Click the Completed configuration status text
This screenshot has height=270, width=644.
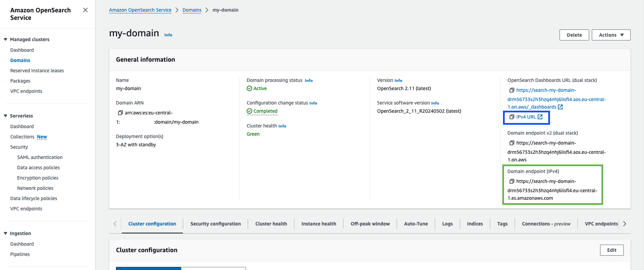265,111
